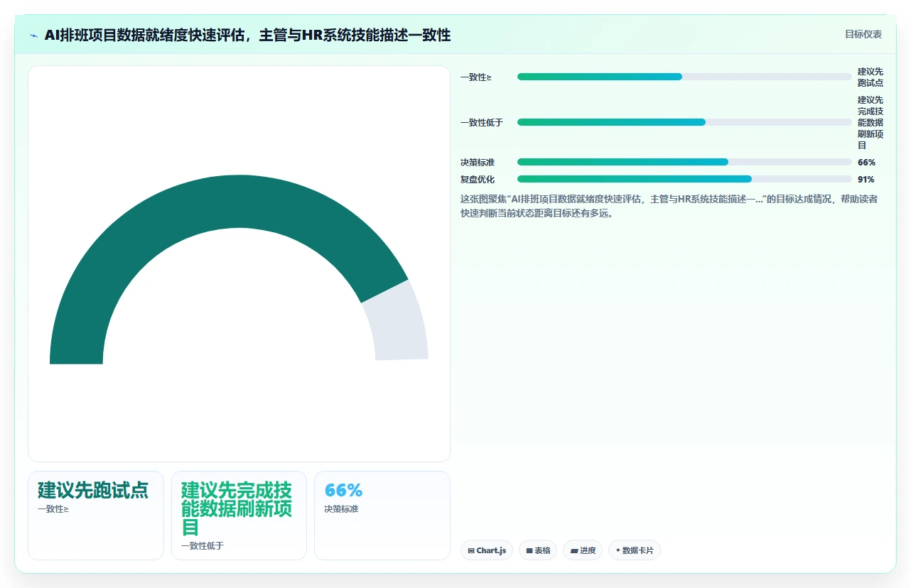Click the 建议先完成技能数据刷新项目 data card
The height and width of the screenshot is (588, 911).
click(239, 516)
